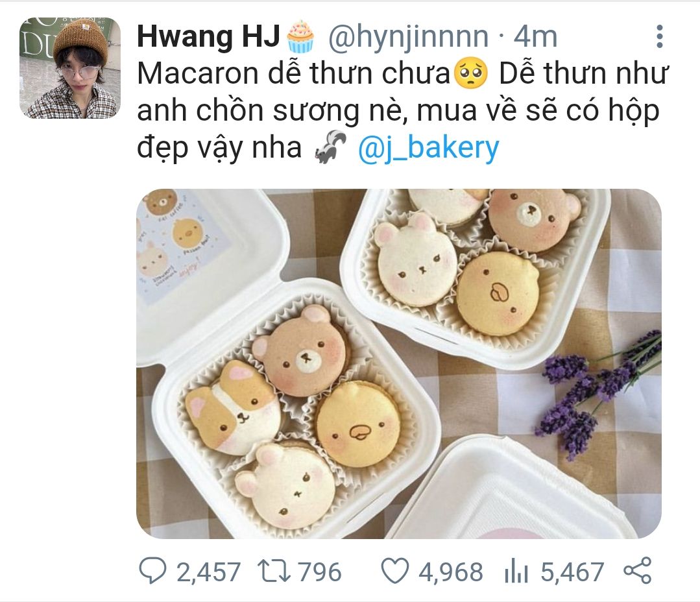Screen dimensions: 700x602
Task: Open the macaron boxes photo
Action: [x=399, y=364]
